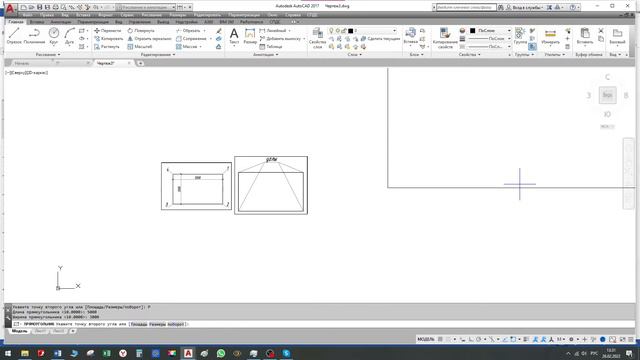Image resolution: width=640 pixels, height=360 pixels.
Task: Switch to the Начало file tab
Action: click(22, 63)
